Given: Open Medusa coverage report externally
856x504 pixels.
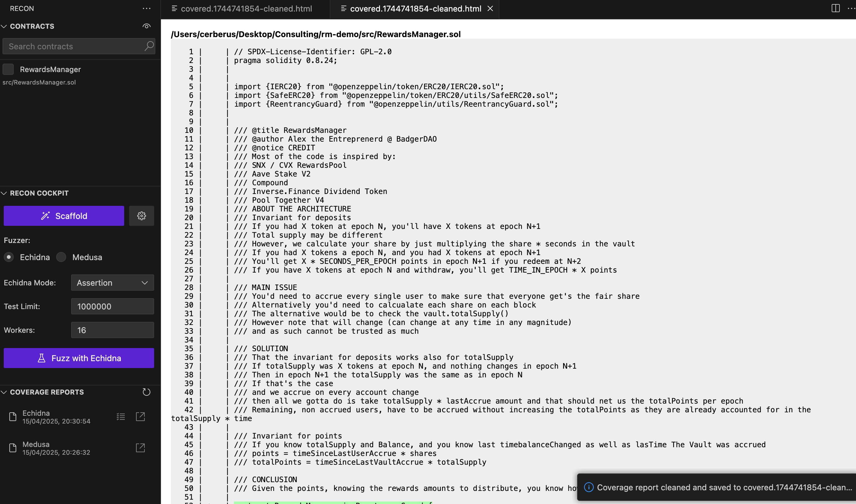Looking at the screenshot, I should 140,448.
